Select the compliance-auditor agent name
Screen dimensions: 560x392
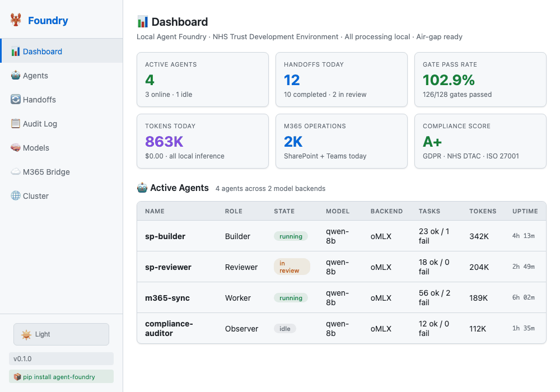[169, 329]
